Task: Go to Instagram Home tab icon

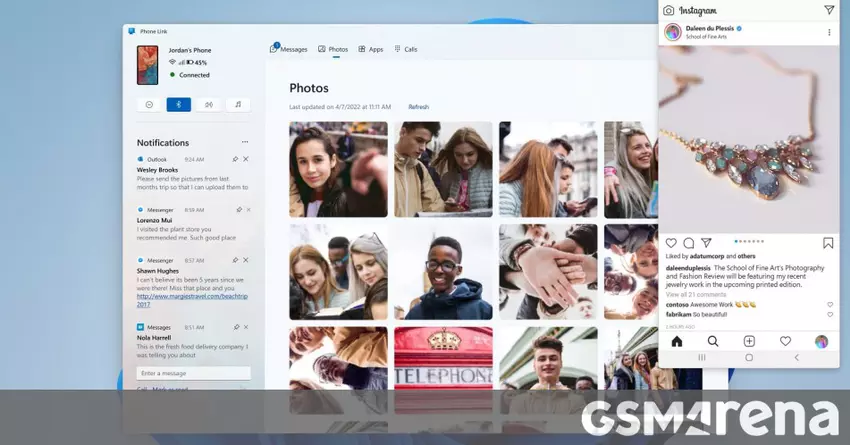Action: (677, 341)
